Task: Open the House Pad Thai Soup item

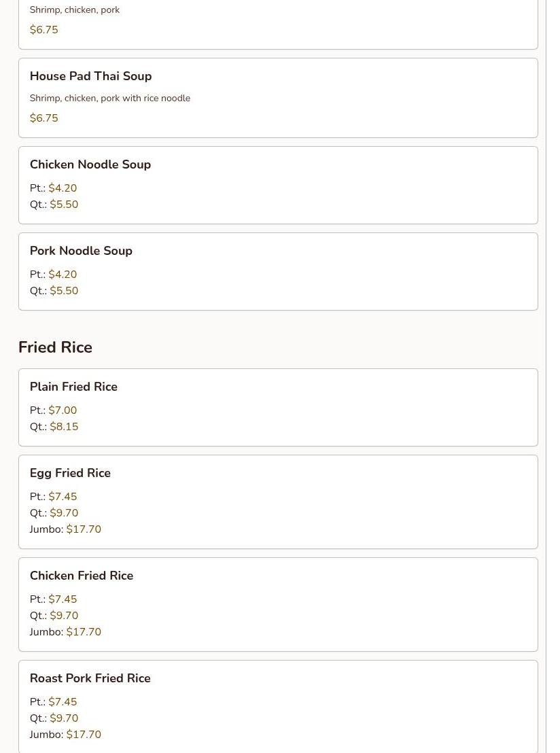Action: [x=90, y=76]
